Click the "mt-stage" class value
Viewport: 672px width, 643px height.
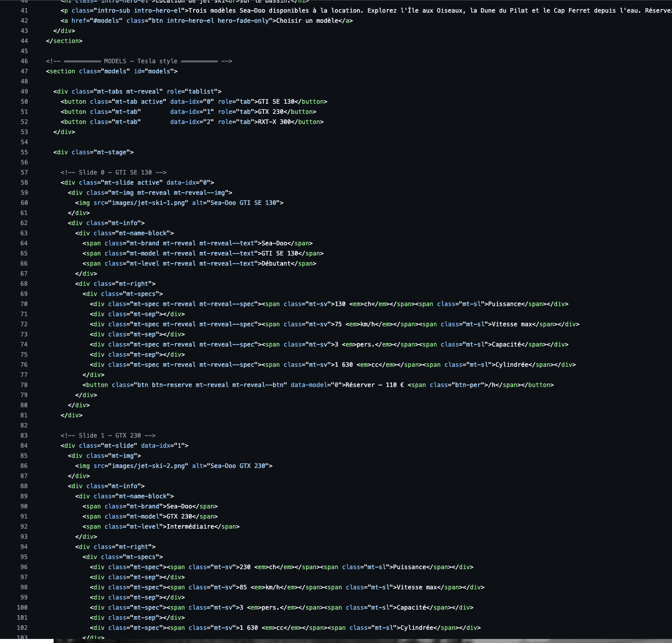click(112, 152)
